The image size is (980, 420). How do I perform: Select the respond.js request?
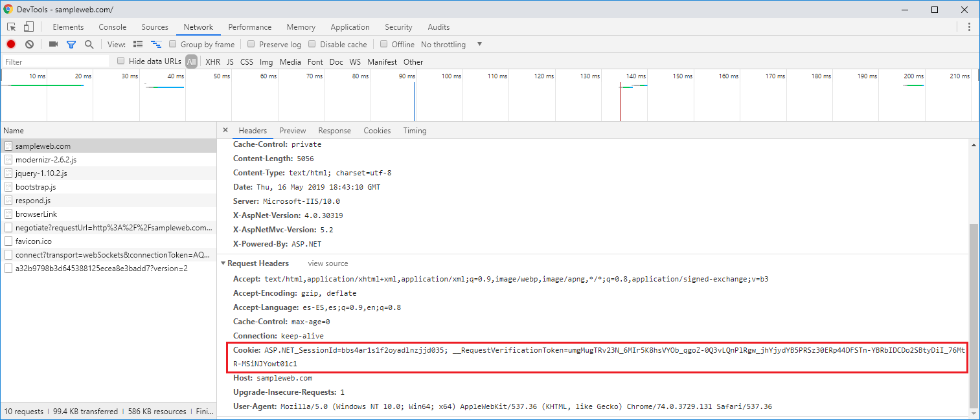pyautogui.click(x=108, y=200)
